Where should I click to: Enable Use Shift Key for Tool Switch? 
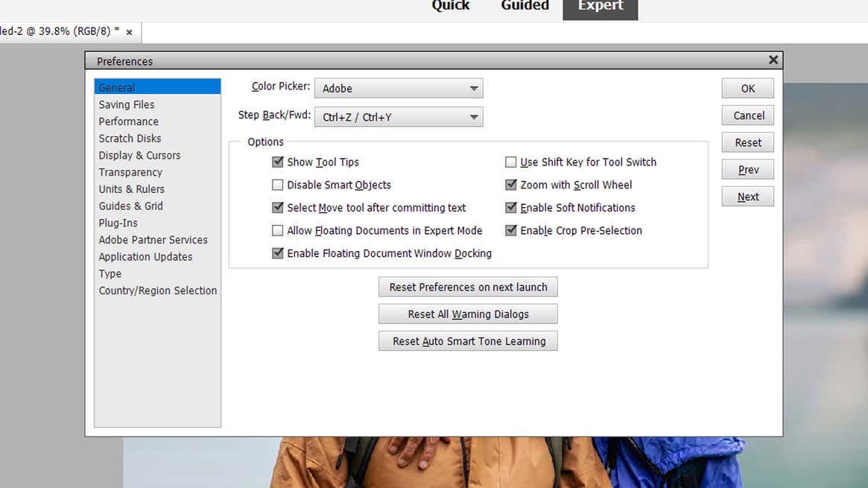pyautogui.click(x=511, y=162)
